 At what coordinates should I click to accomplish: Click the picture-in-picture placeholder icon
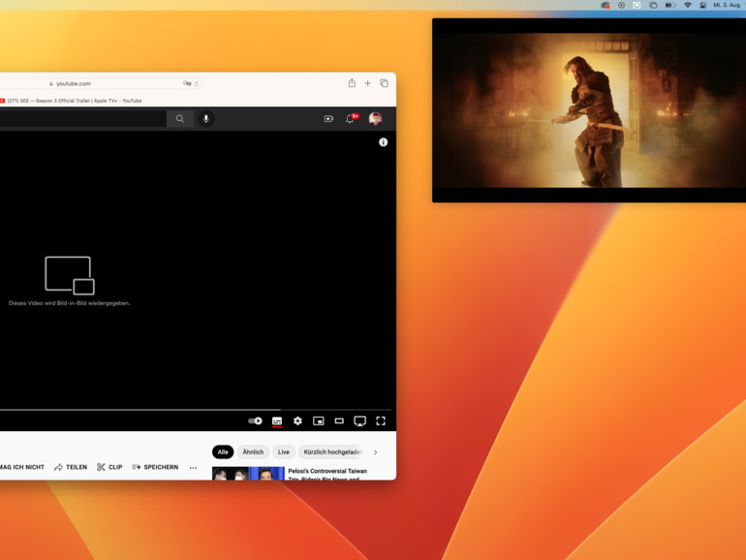[70, 275]
